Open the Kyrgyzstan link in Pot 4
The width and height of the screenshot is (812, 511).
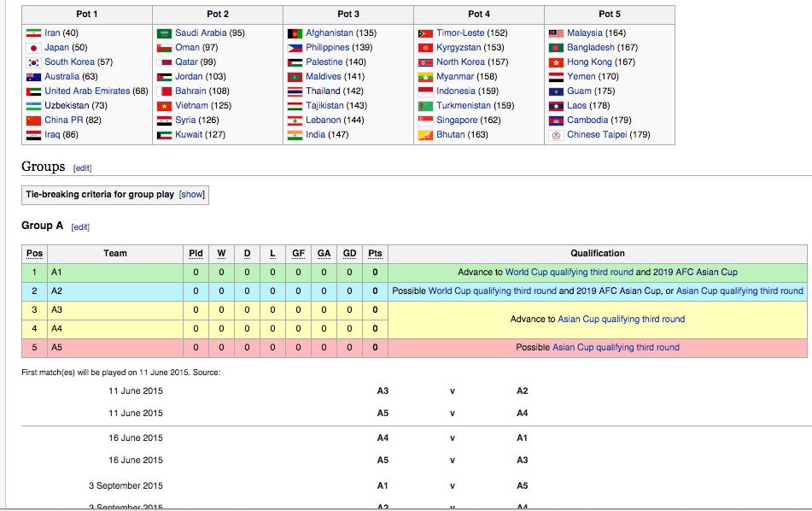(459, 48)
